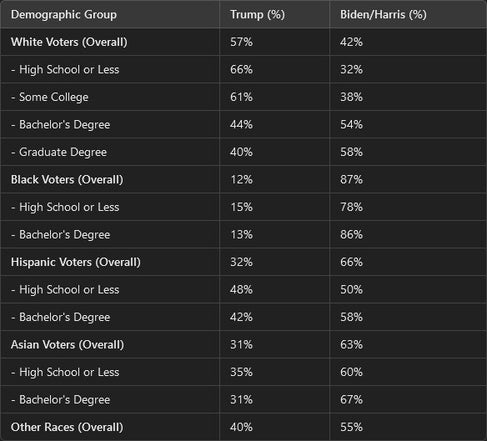Select the Demographic Group column header
The height and width of the screenshot is (441, 487).
[x=64, y=15]
